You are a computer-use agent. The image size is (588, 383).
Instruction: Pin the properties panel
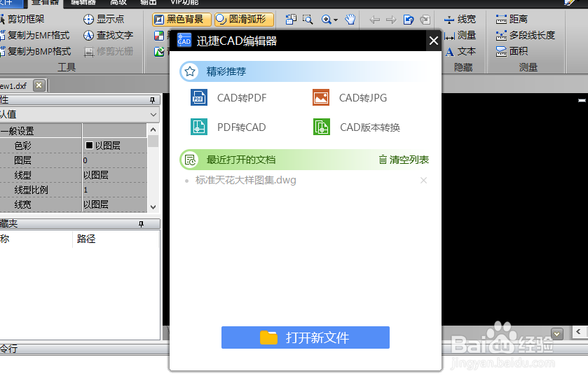click(152, 100)
